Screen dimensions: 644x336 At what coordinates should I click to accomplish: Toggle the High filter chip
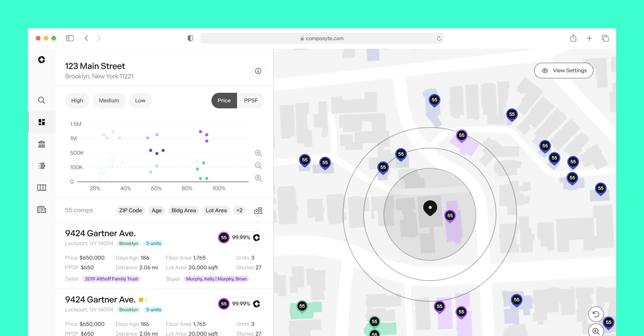click(x=77, y=101)
